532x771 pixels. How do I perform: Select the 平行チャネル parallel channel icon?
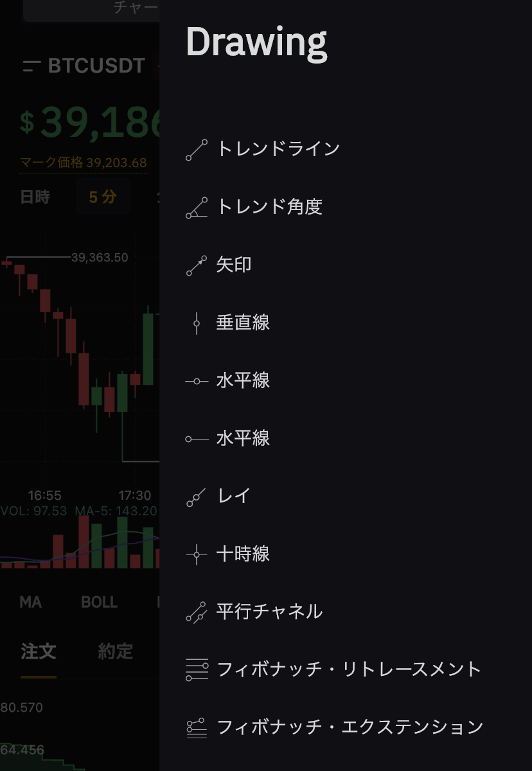(197, 612)
